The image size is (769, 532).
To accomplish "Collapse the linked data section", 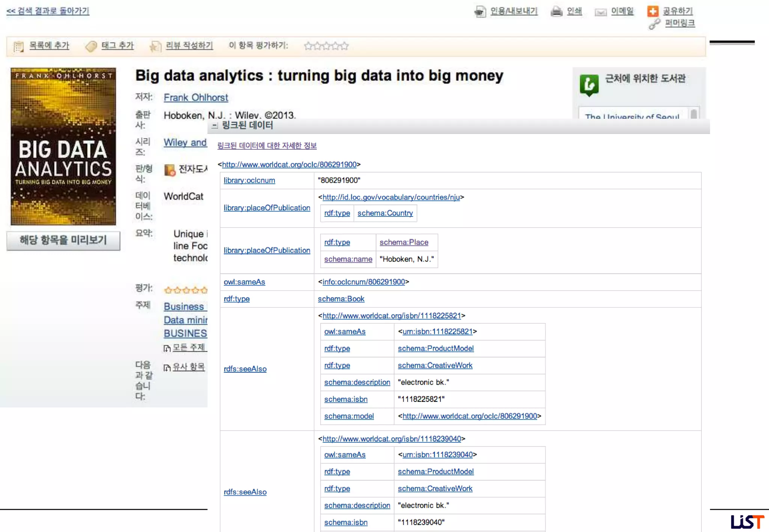I will click(214, 126).
